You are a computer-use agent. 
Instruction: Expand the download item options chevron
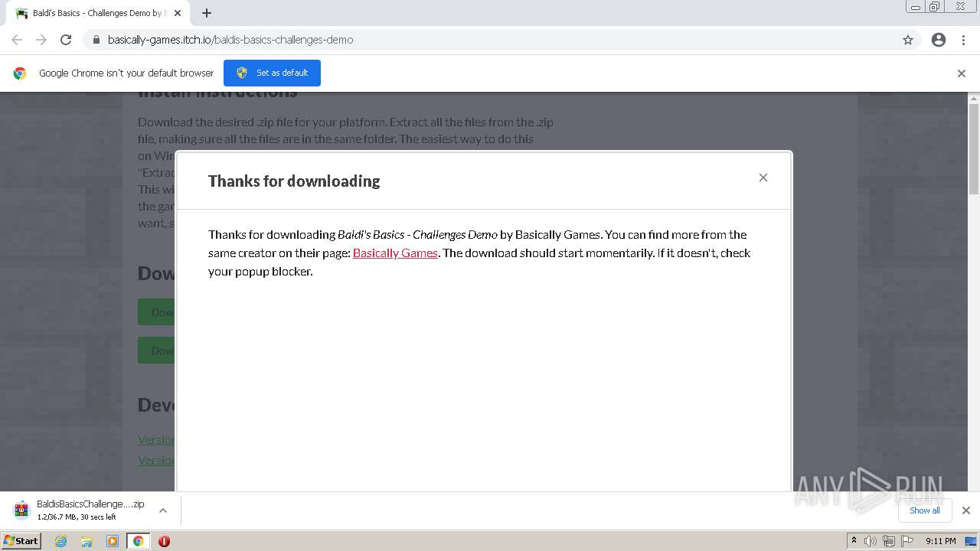coord(163,510)
